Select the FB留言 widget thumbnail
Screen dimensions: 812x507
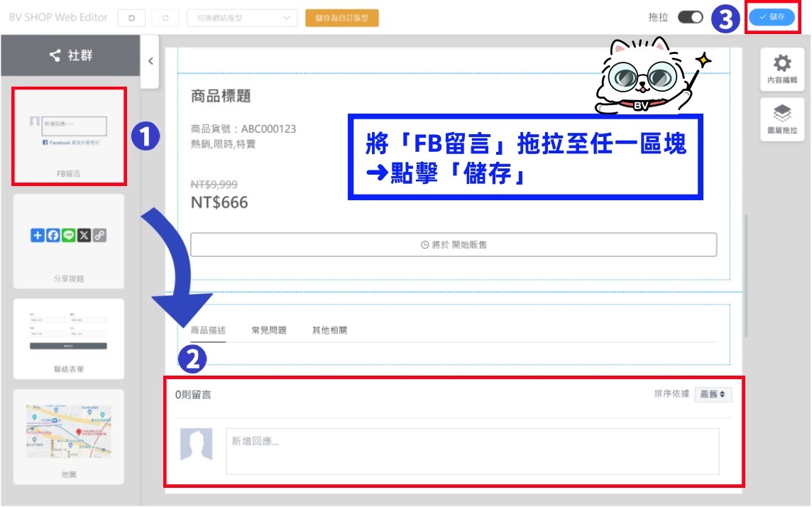click(x=69, y=136)
